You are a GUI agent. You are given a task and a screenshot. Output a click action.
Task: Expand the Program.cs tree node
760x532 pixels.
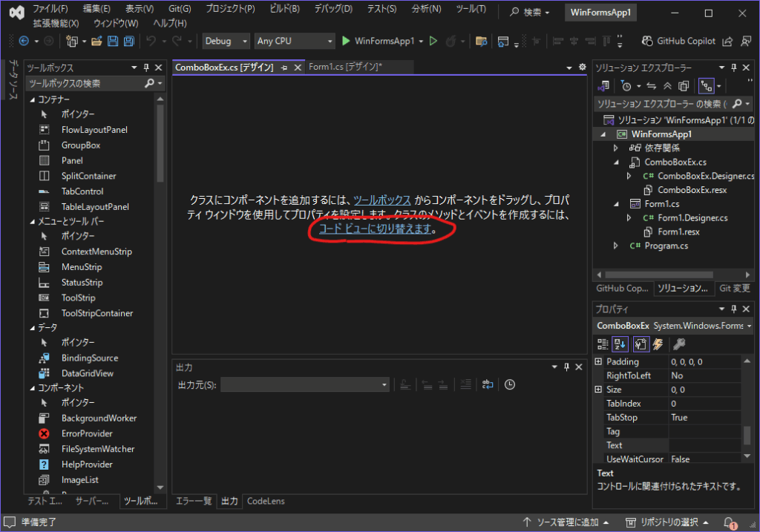click(x=615, y=246)
